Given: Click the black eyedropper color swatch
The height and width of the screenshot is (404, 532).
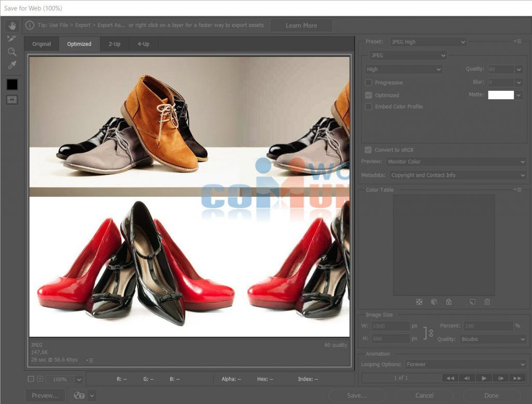Looking at the screenshot, I should pyautogui.click(x=12, y=84).
